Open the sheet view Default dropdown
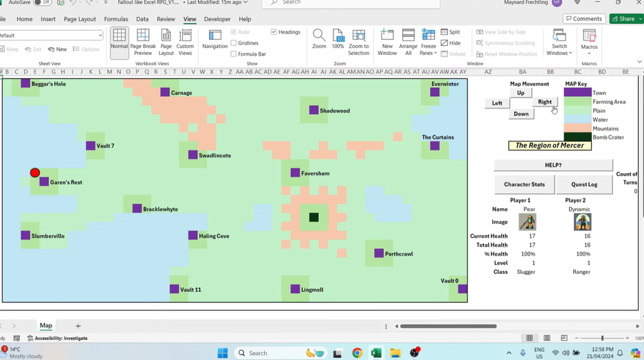644x360 pixels. point(100,36)
